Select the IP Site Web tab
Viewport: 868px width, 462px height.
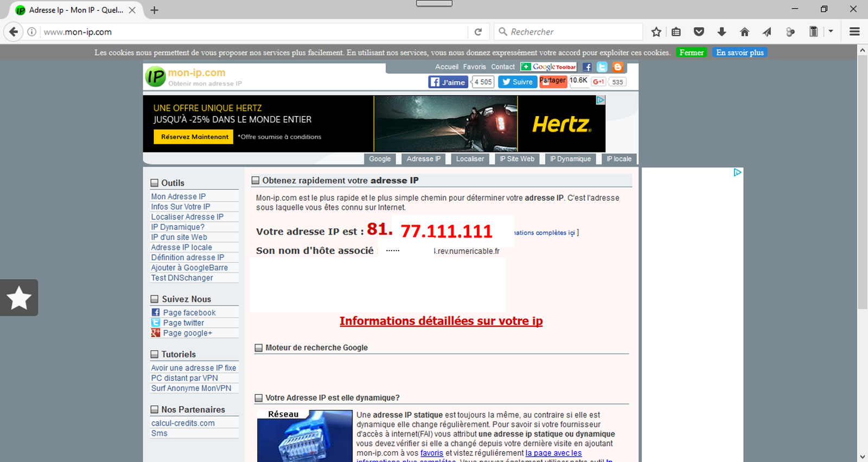pyautogui.click(x=517, y=159)
